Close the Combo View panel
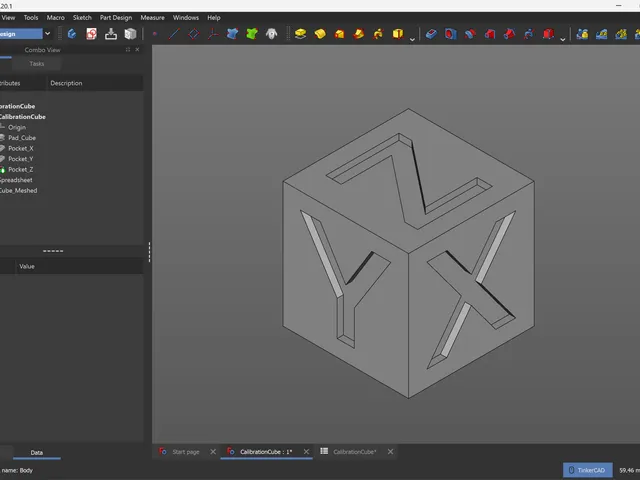 point(137,49)
